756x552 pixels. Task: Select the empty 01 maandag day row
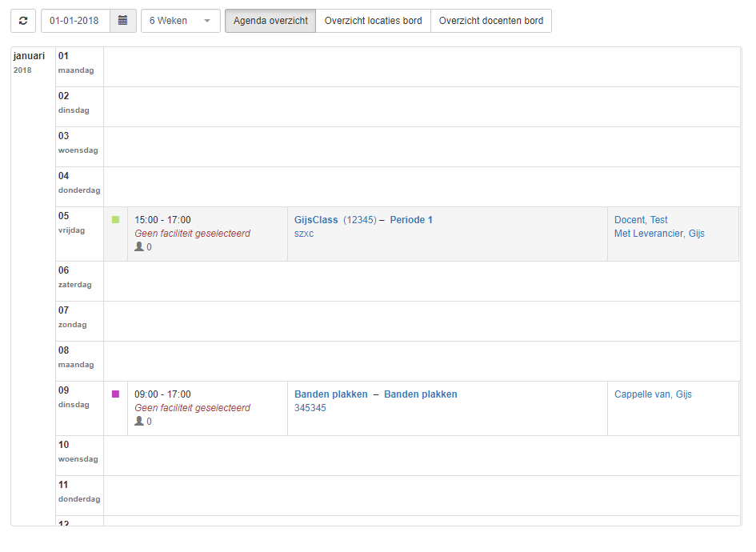coord(421,66)
